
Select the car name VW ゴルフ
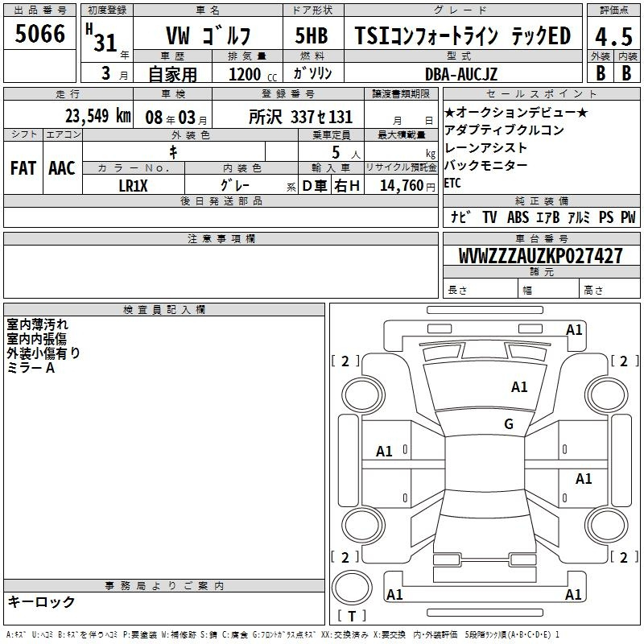(208, 35)
